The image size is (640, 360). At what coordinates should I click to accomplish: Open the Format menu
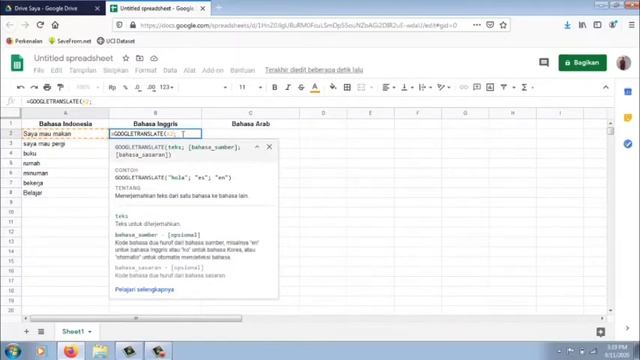coord(146,70)
